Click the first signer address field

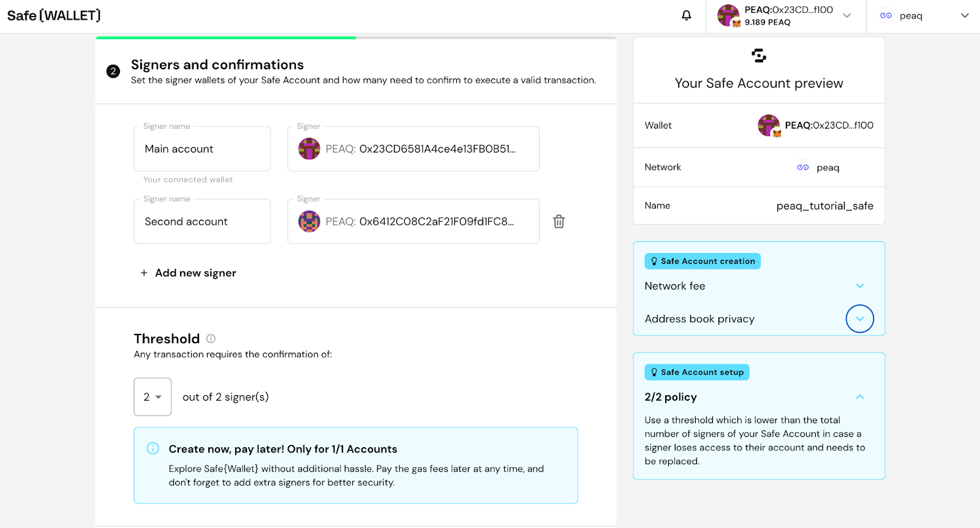click(x=413, y=149)
